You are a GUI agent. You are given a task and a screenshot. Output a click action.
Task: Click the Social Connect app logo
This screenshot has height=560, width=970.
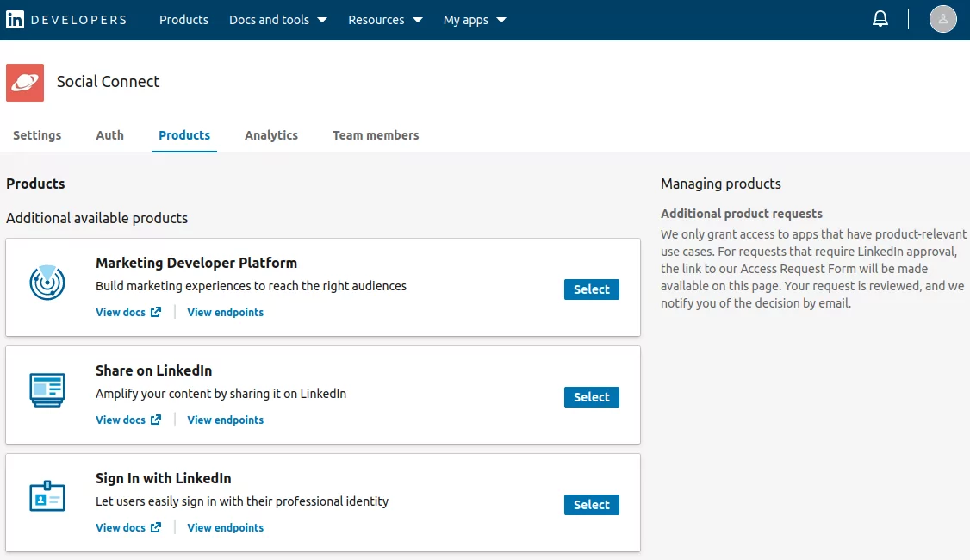[x=25, y=83]
